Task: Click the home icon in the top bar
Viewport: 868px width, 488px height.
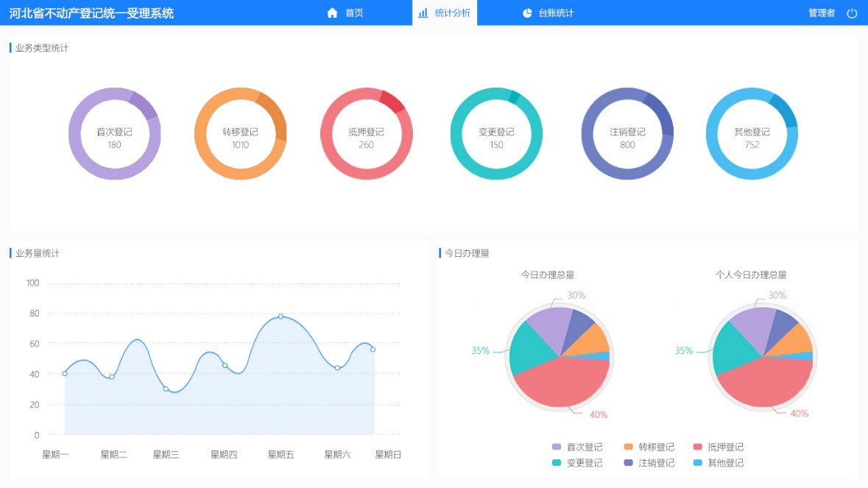Action: (332, 13)
